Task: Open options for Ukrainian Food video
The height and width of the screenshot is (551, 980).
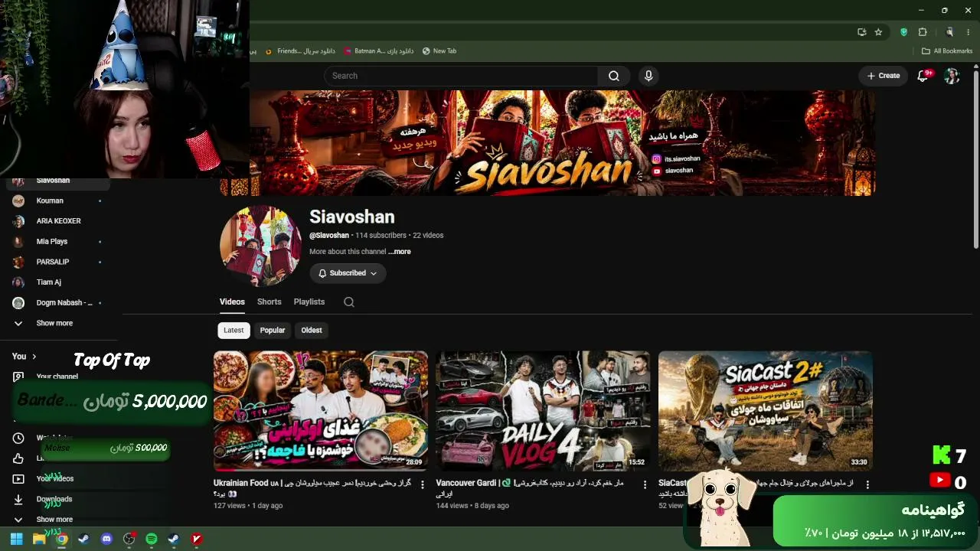Action: pyautogui.click(x=423, y=484)
